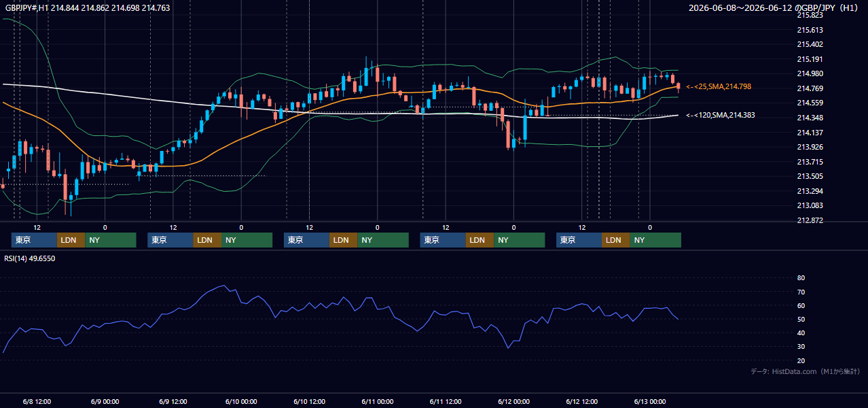Select the 2026-06-08〜2026-06-12 GBP/JPY chart heading
This screenshot has height=408, width=868.
click(774, 8)
